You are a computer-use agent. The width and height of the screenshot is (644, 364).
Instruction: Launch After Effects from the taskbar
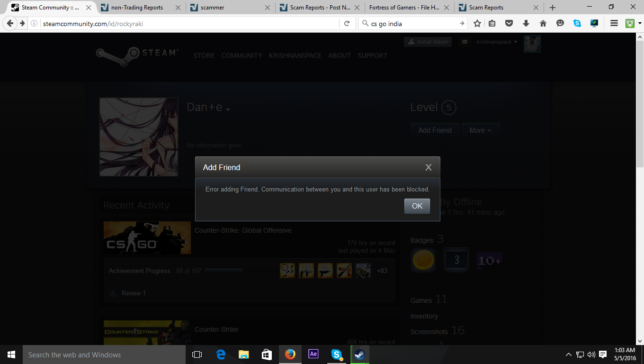click(313, 355)
